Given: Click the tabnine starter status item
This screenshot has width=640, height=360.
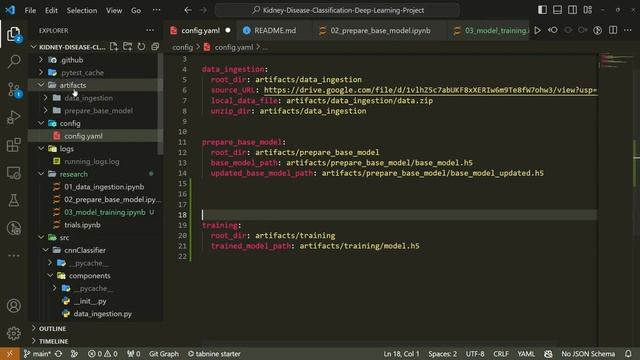Looking at the screenshot, I should [214, 353].
